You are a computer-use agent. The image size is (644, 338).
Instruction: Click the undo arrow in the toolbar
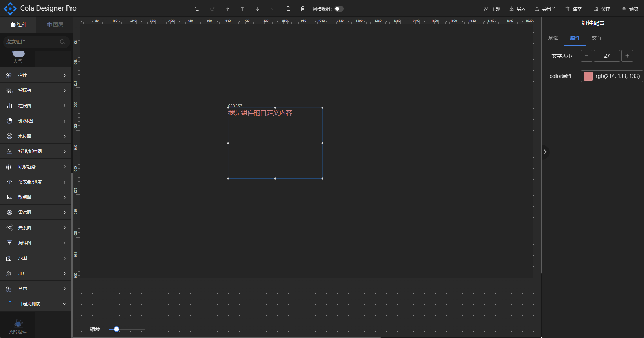tap(197, 9)
